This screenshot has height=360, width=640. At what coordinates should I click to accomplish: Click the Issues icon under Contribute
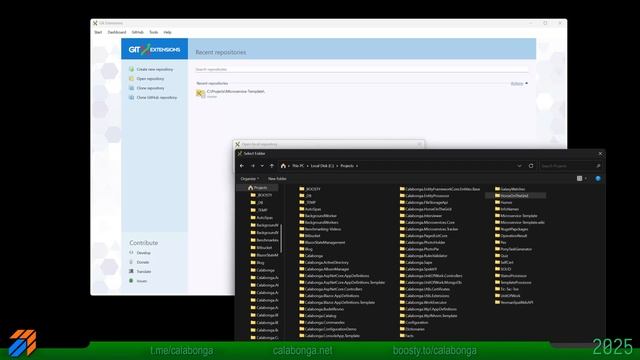[131, 281]
